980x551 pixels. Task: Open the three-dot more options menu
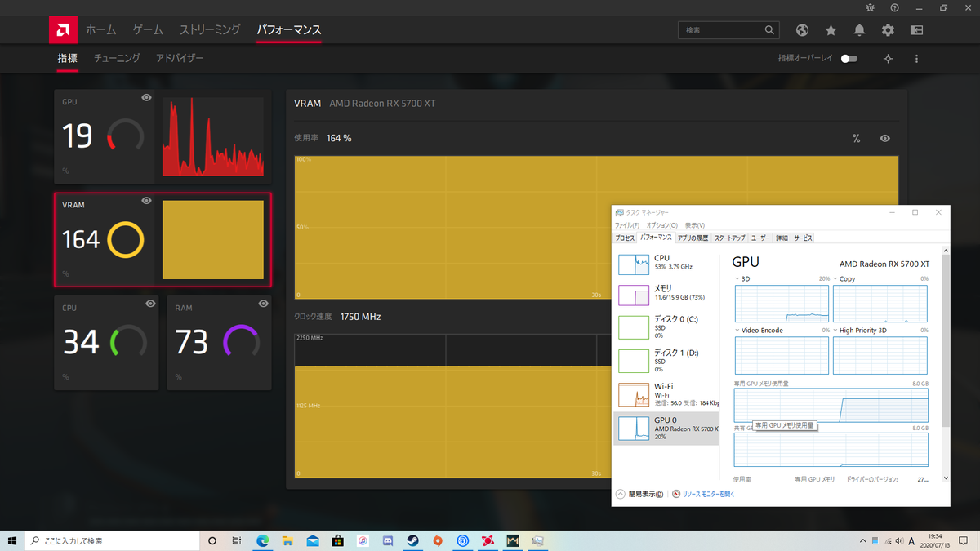(x=917, y=59)
